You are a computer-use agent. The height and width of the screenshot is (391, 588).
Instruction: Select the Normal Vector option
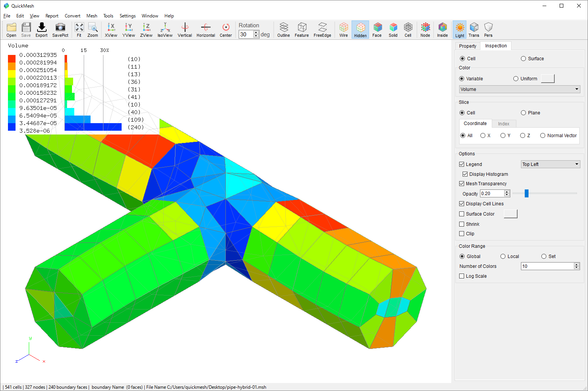click(543, 136)
